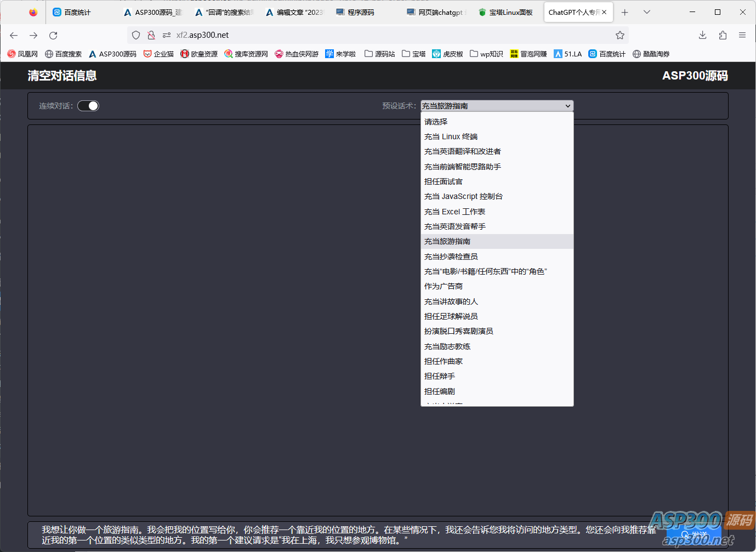Open 冒泡网赚 bookmark

pyautogui.click(x=528, y=54)
